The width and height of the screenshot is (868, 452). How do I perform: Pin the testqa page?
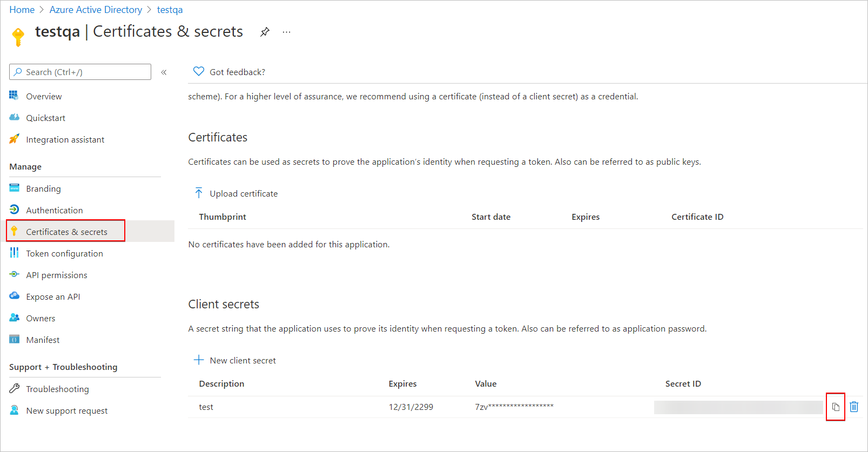[265, 32]
